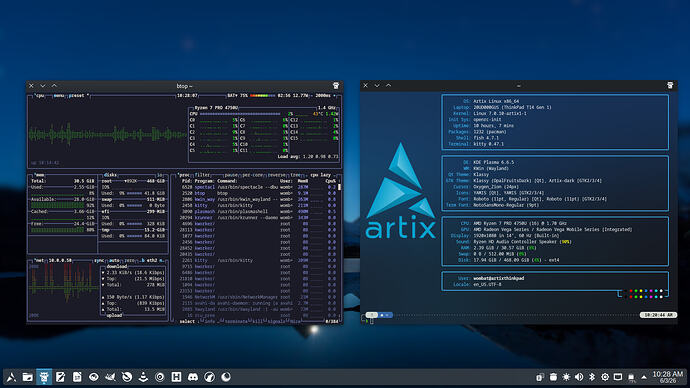Viewport: 690px width, 388px height.
Task: Toggle zero in btop net box
Action: (129, 260)
